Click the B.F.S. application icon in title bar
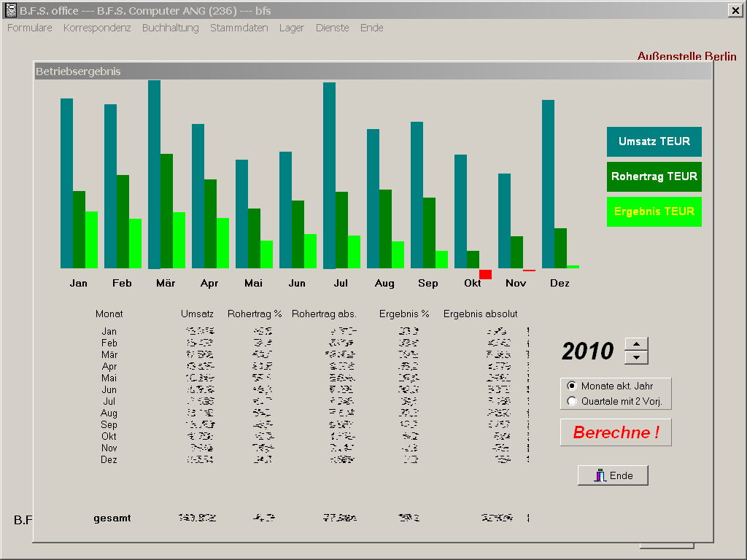747x560 pixels. 11,10
